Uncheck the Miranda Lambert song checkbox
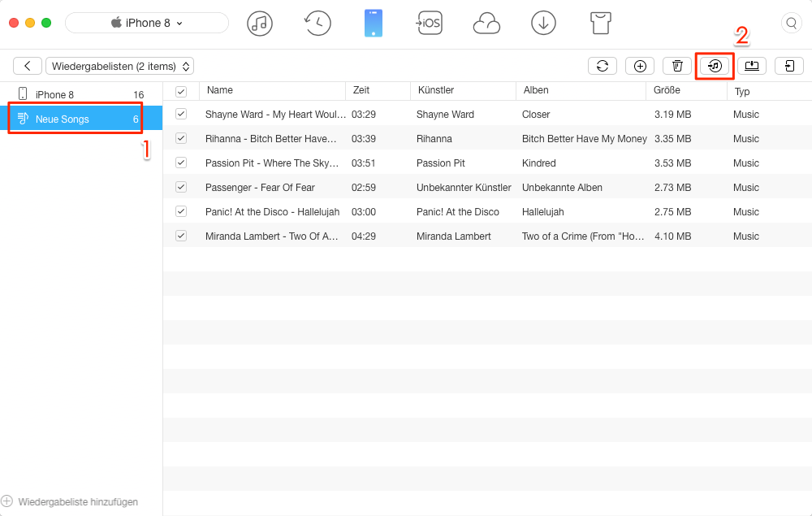This screenshot has height=516, width=812. tap(181, 235)
